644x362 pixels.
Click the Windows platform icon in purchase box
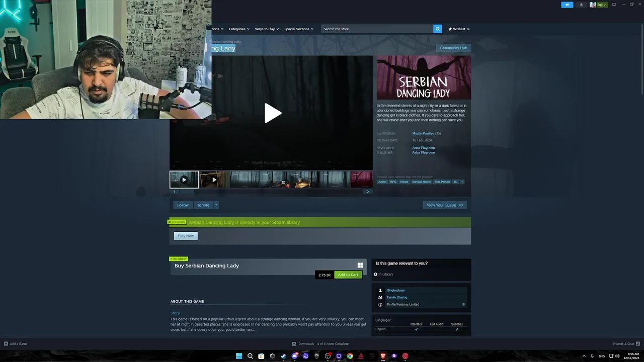[360, 265]
